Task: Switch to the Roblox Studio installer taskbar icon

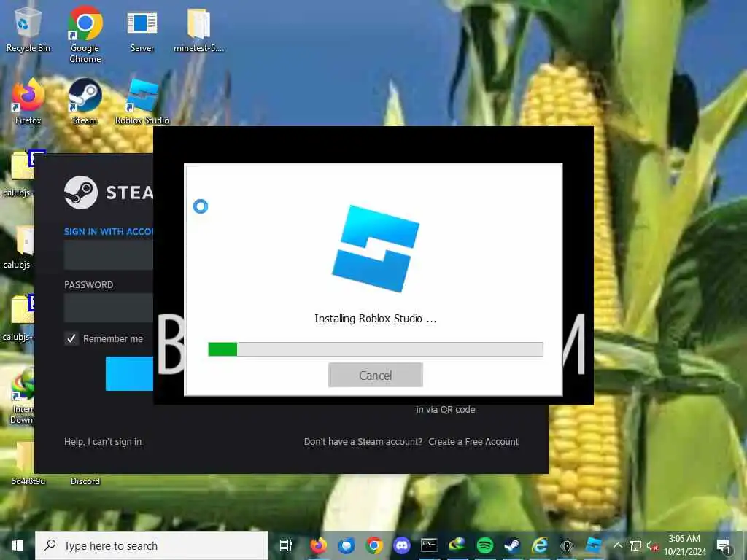Action: point(594,545)
